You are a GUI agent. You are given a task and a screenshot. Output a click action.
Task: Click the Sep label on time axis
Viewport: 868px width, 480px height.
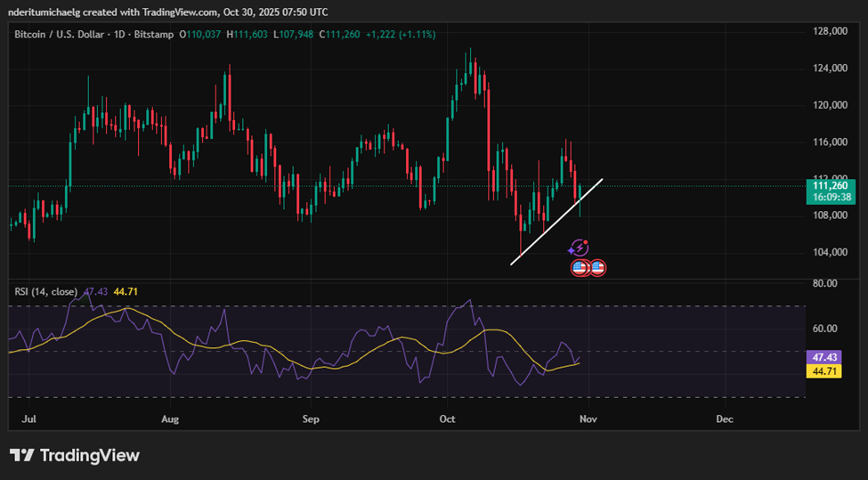pyautogui.click(x=311, y=419)
